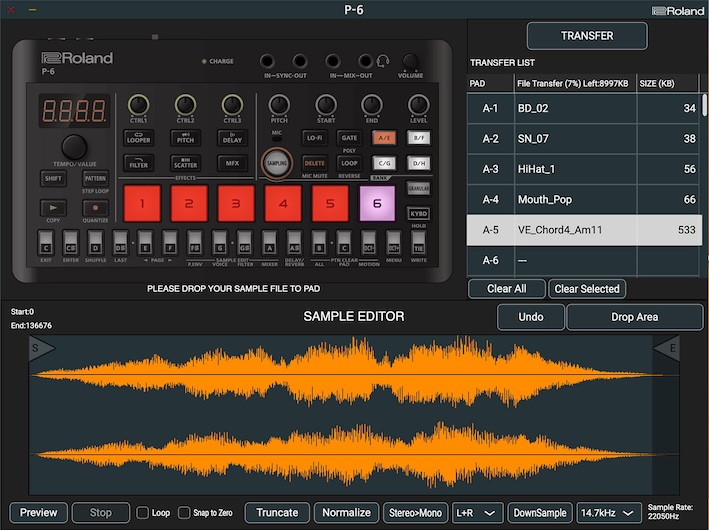Screen dimensions: 709x530
Task: Select the A-1 BD_02 row
Action: pyautogui.click(x=584, y=109)
